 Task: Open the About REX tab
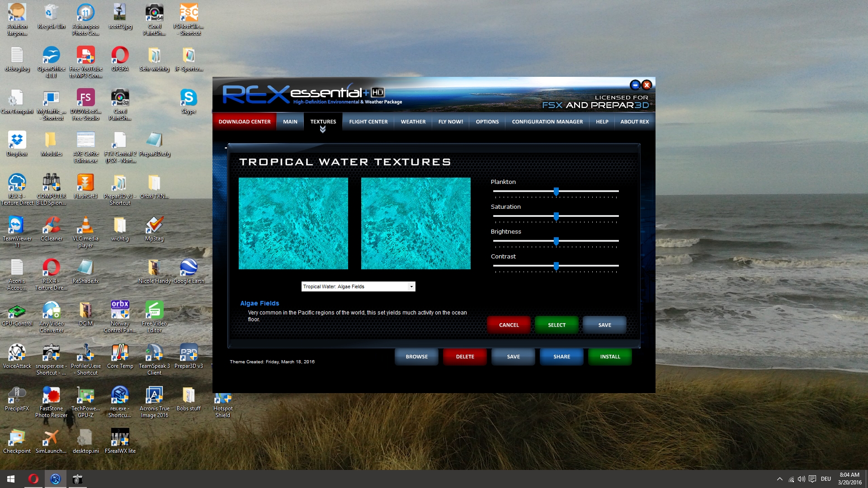pos(634,122)
